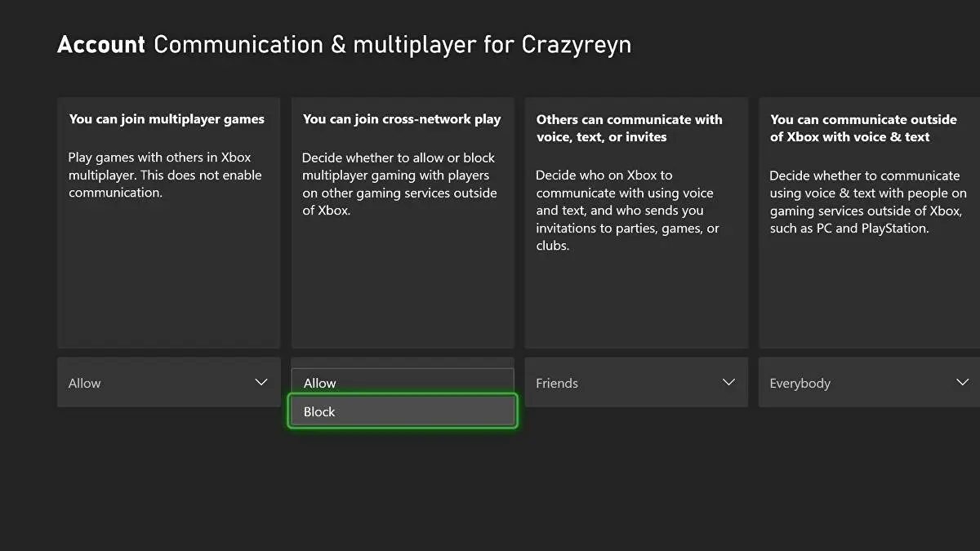Click chevron icon on multiplayer games dropdown
This screenshot has width=980, height=551.
click(x=261, y=382)
